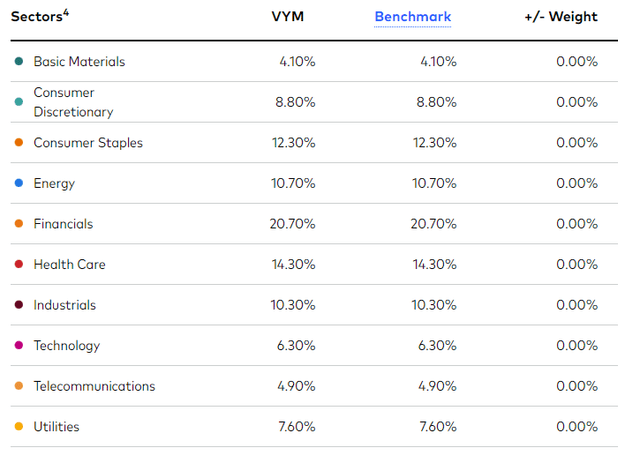Open the Benchmark link in header
The width and height of the screenshot is (640, 463).
[x=413, y=17]
